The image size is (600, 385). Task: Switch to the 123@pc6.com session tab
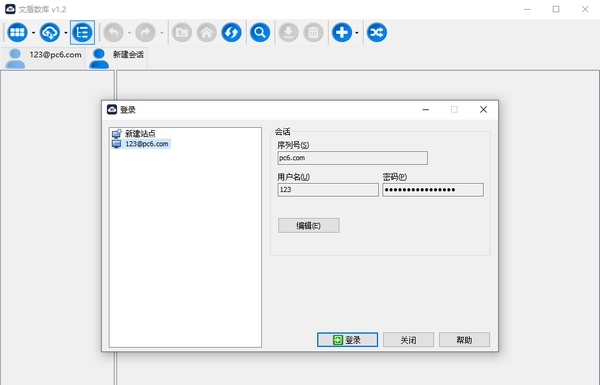pos(44,58)
